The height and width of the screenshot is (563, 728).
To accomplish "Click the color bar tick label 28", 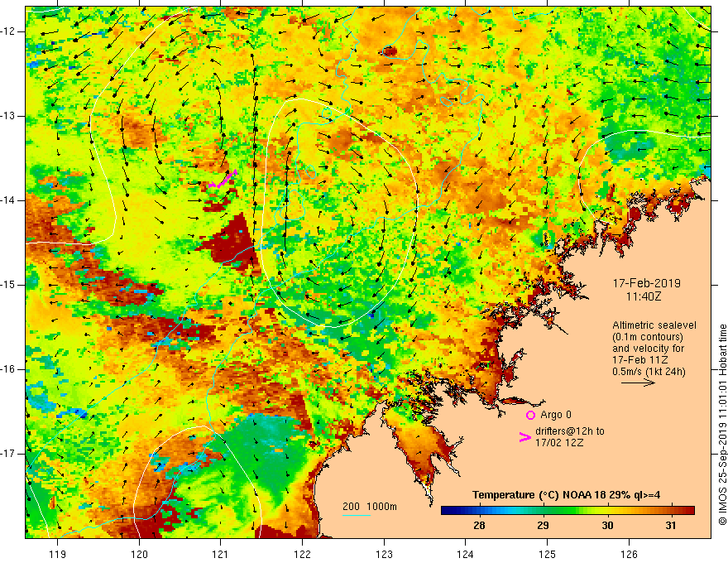I will [x=479, y=526].
